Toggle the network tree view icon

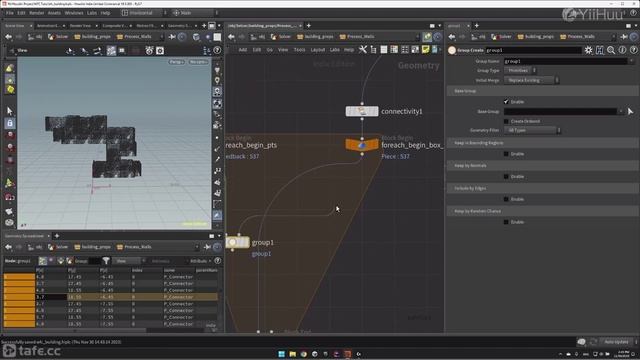tap(373, 50)
